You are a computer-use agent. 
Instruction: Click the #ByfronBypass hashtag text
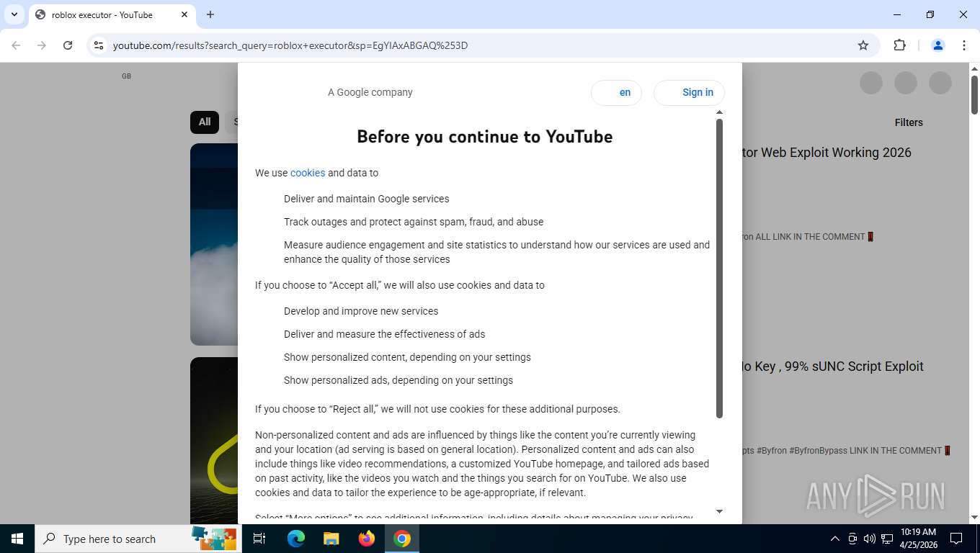818,451
